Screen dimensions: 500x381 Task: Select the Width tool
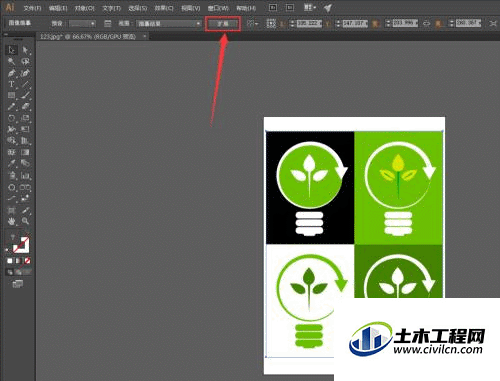point(12,130)
